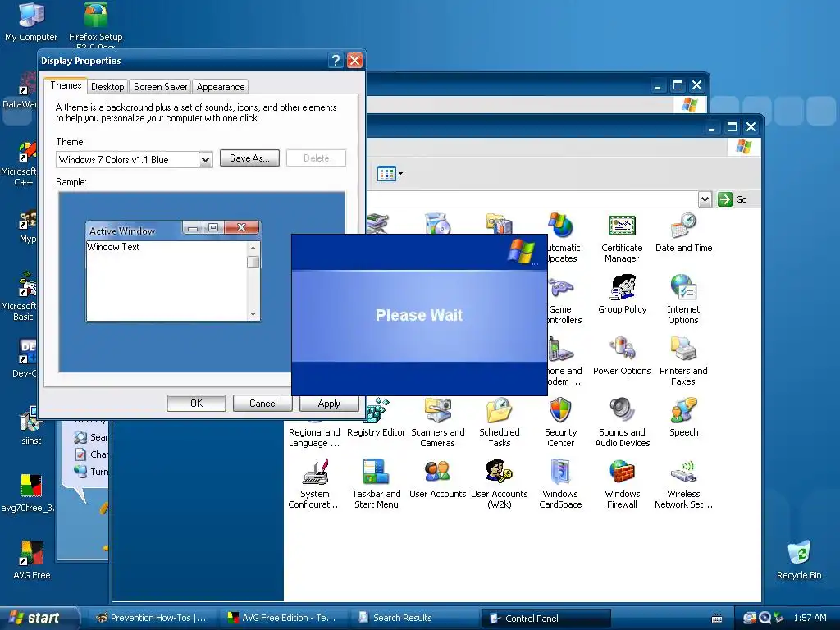The image size is (840, 630).
Task: Open Windows CardSpace icon
Action: (560, 484)
